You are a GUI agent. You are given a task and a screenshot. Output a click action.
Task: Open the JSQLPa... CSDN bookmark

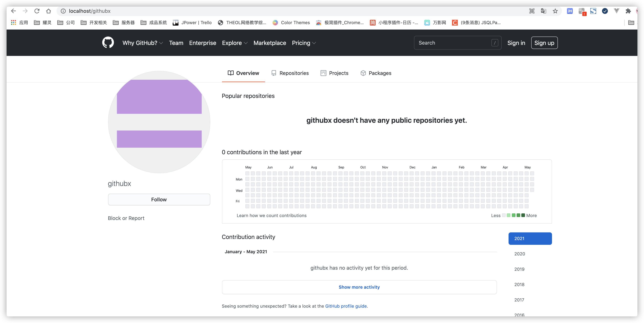click(x=476, y=22)
